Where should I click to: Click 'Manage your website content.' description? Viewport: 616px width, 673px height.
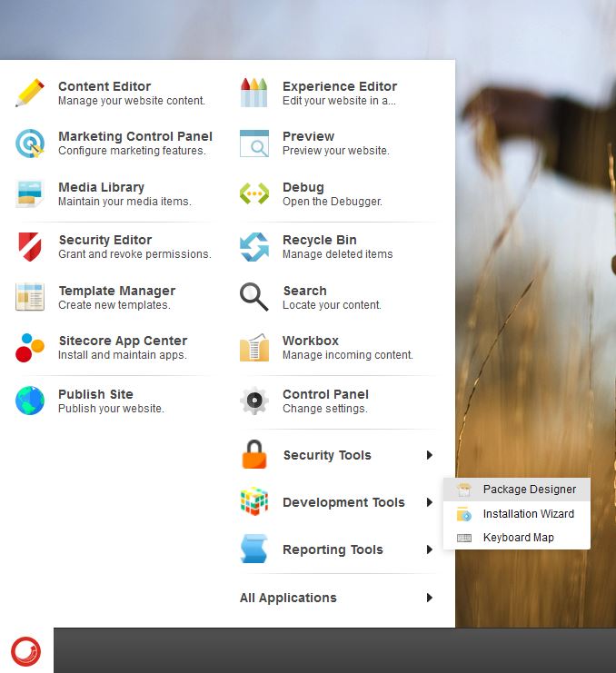(x=132, y=101)
